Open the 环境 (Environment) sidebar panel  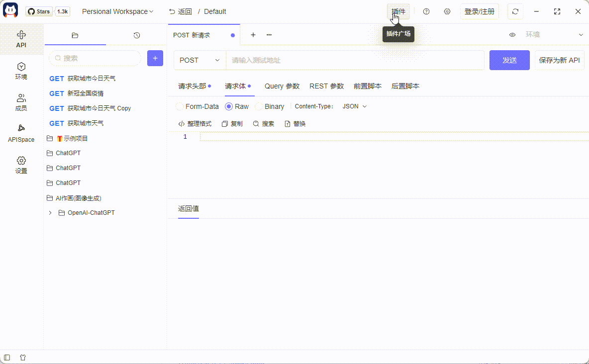click(21, 71)
